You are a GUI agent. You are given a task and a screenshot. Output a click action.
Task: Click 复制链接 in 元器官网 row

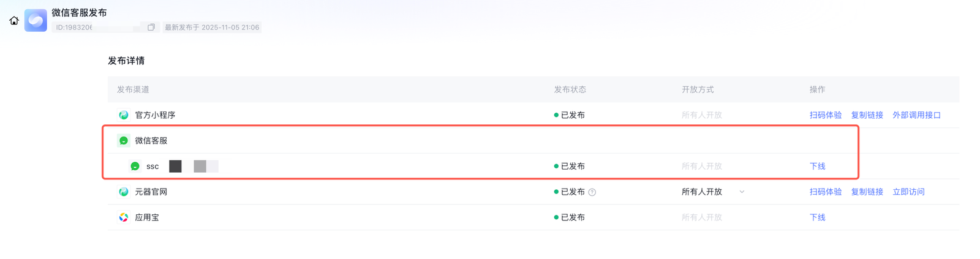867,192
